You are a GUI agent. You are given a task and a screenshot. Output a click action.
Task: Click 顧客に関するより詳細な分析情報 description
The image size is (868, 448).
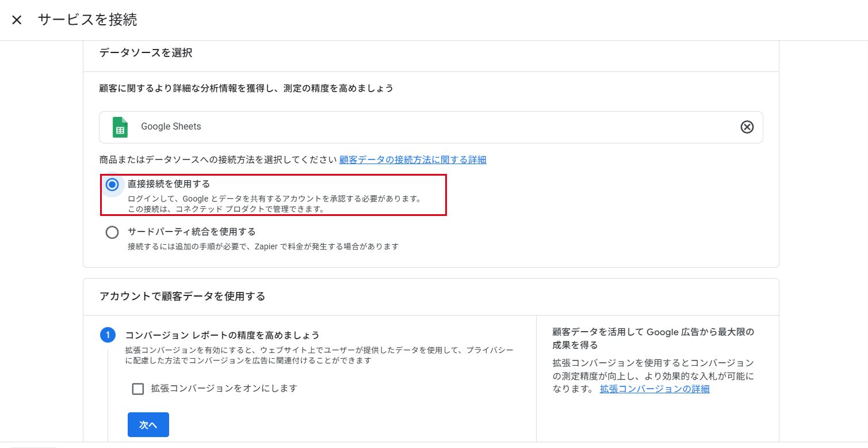(246, 88)
